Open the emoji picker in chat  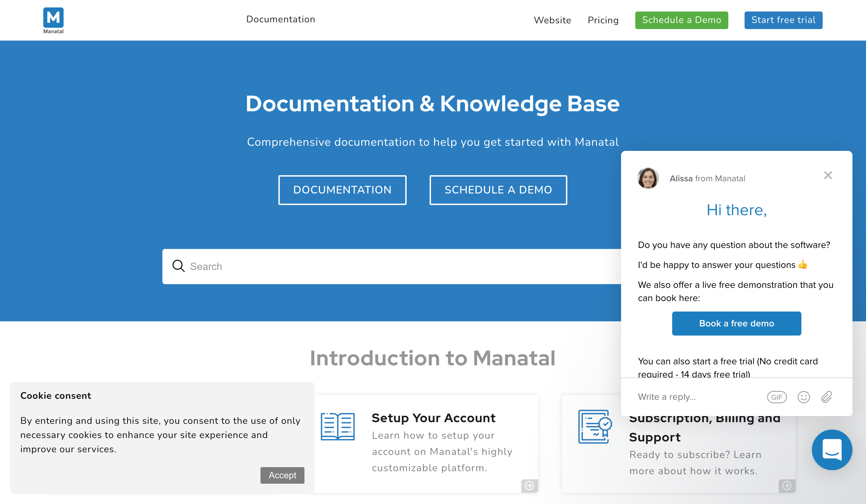[803, 397]
